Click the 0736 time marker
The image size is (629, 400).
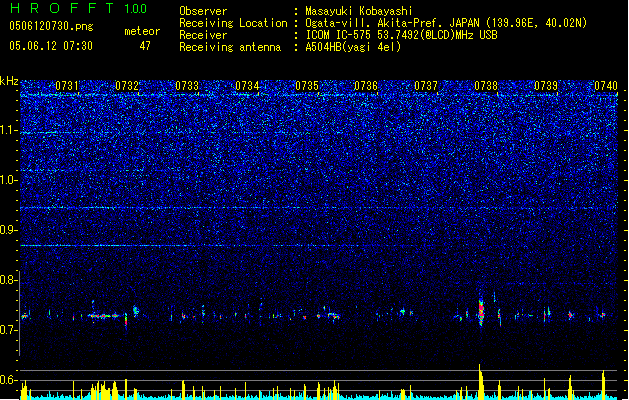[366, 86]
